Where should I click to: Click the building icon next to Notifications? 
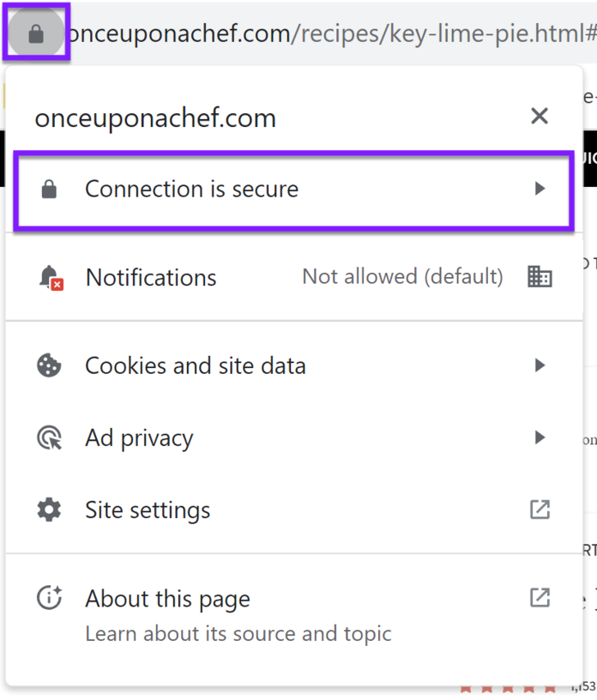(540, 277)
